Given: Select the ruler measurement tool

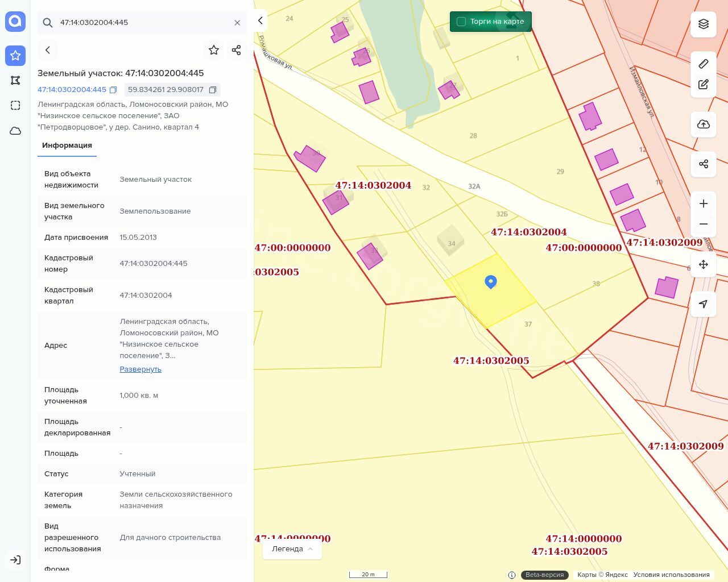Looking at the screenshot, I should tap(704, 64).
